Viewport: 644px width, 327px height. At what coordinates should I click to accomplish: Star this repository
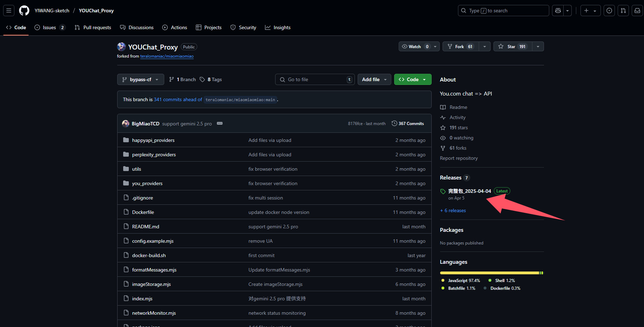[x=512, y=47]
